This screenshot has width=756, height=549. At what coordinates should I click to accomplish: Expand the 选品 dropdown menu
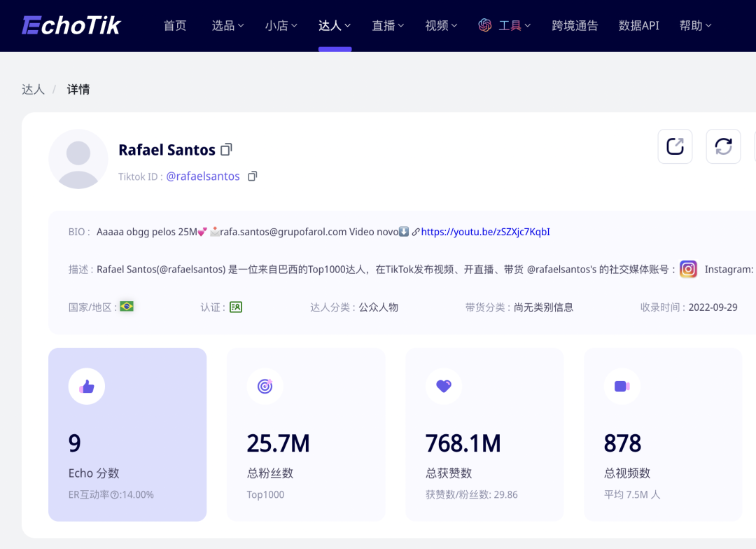coord(227,25)
